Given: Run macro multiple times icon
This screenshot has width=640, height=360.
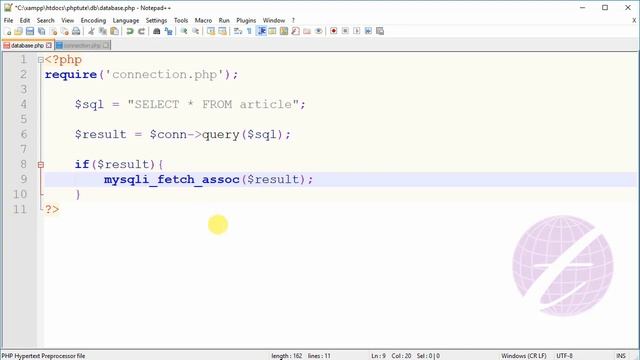Looking at the screenshot, I should click(x=368, y=31).
